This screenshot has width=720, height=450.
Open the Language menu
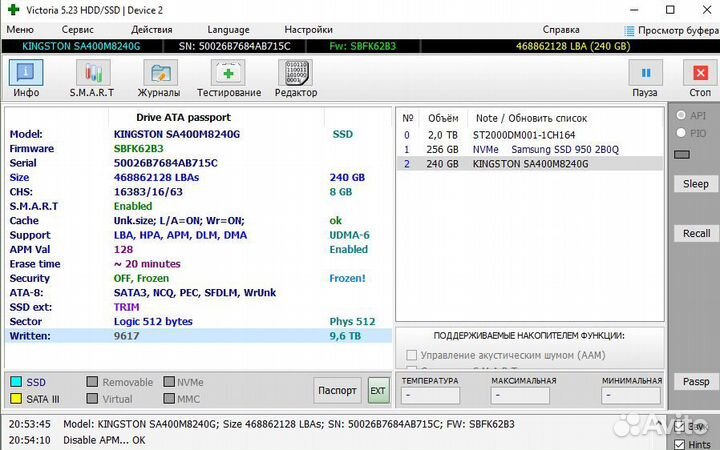click(x=228, y=29)
